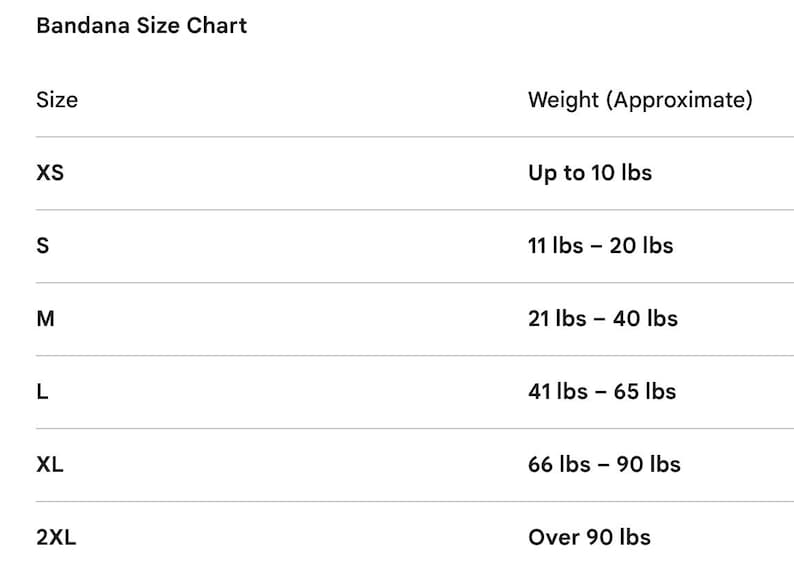Click the Bandana Size Chart heading
Viewport: 794px width, 571px height.
[x=141, y=25]
